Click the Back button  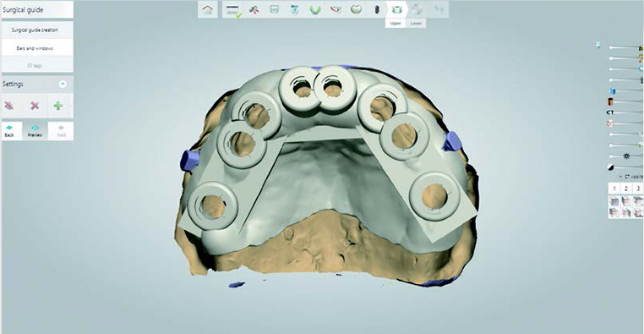[9, 131]
